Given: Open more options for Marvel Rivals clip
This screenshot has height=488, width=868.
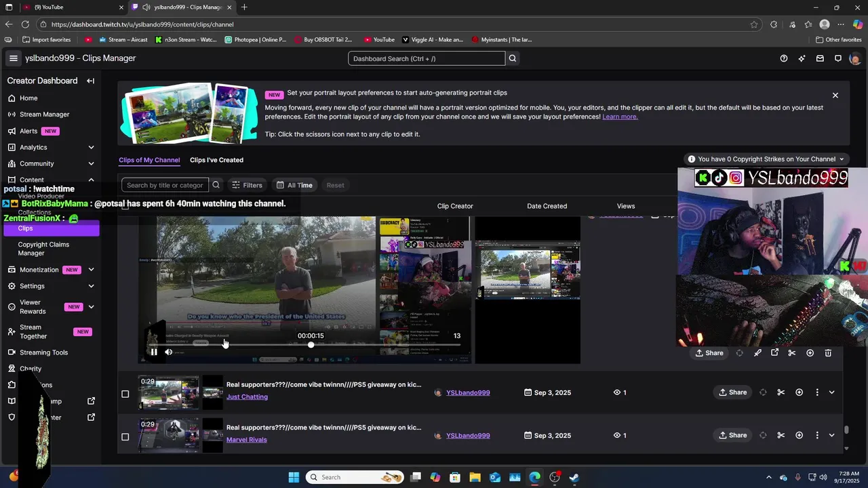Looking at the screenshot, I should tap(817, 435).
